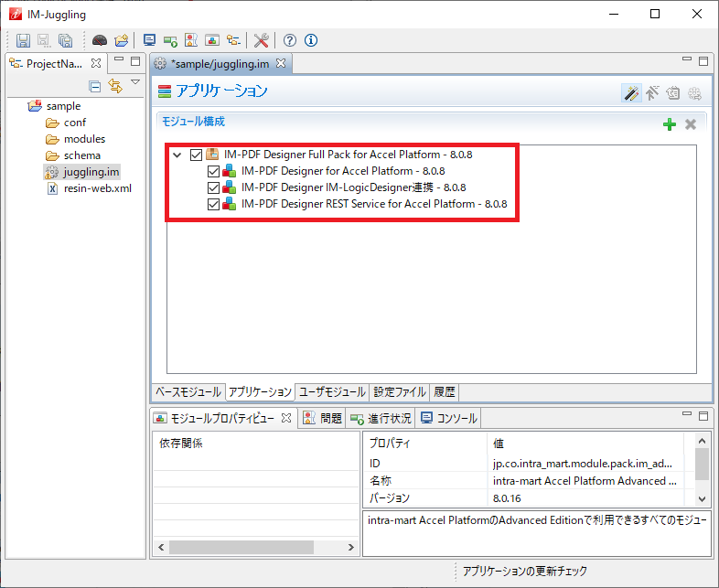
Task: Open the 問題 view tab
Action: [322, 418]
